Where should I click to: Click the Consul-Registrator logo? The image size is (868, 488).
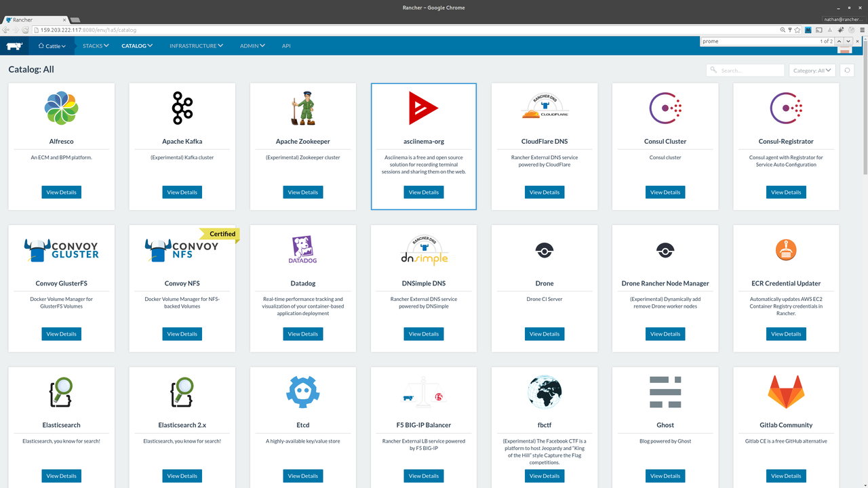pos(786,108)
